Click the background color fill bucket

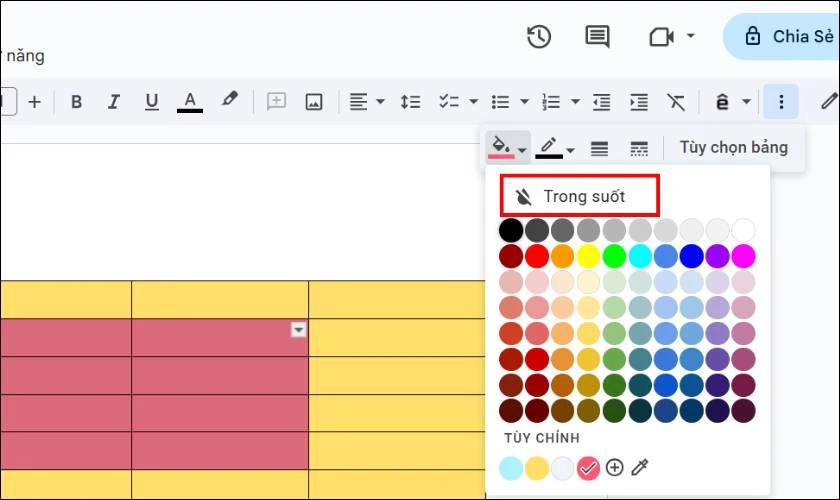tap(500, 146)
